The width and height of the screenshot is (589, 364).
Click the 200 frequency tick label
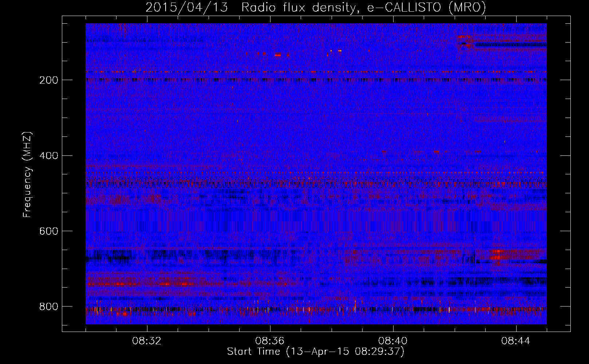click(x=48, y=80)
